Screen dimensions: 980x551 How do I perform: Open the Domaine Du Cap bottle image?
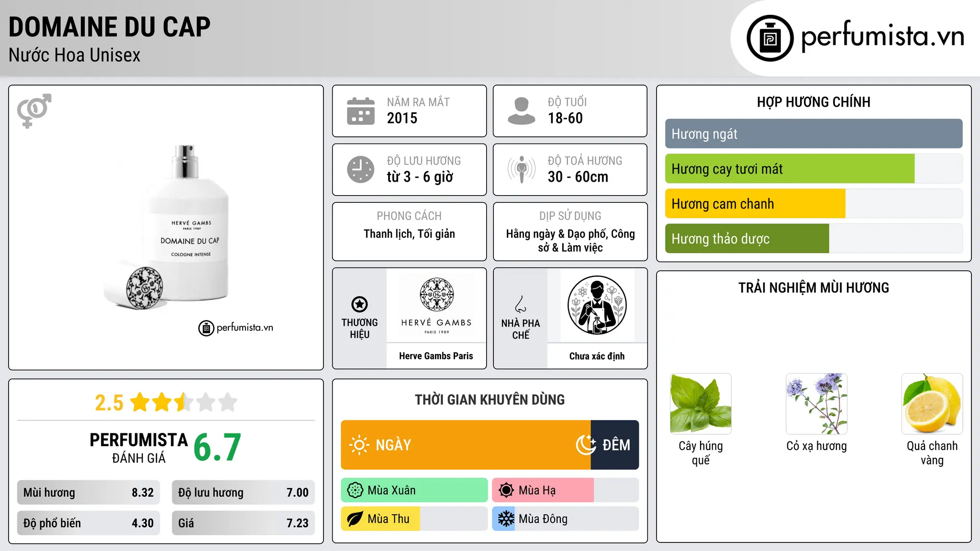(166, 228)
